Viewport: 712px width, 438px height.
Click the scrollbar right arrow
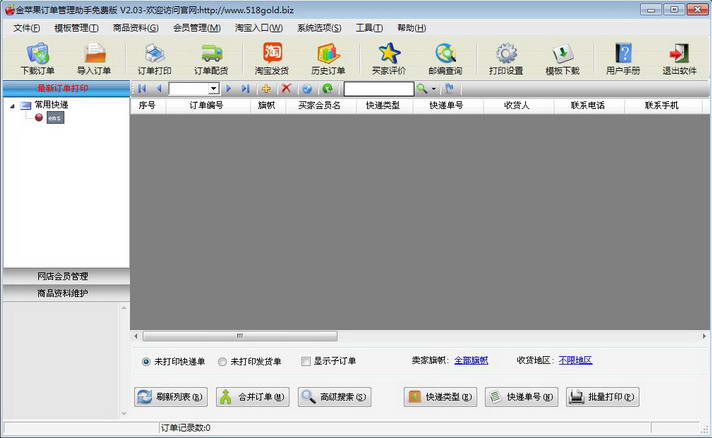[704, 336]
